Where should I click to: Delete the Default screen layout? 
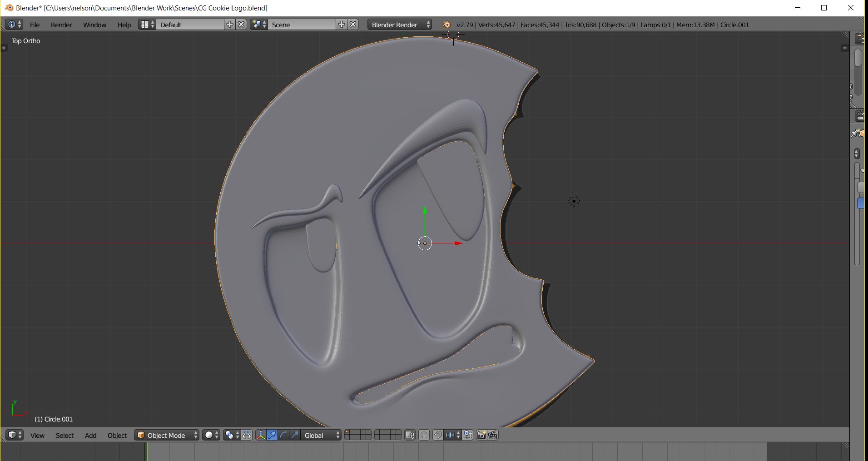point(242,25)
